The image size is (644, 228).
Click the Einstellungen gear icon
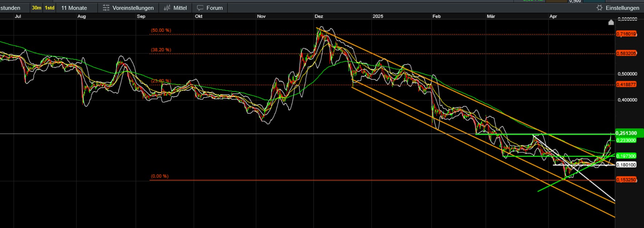(x=599, y=8)
